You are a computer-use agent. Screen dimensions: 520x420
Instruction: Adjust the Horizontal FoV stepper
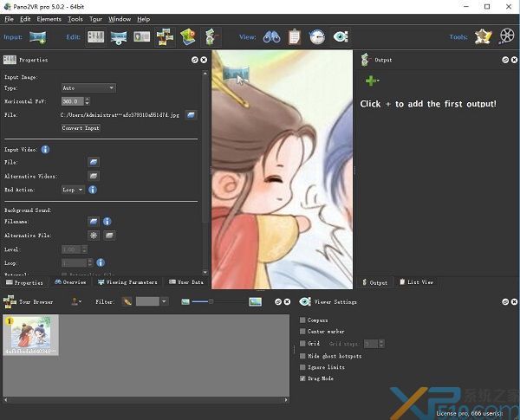[88, 101]
